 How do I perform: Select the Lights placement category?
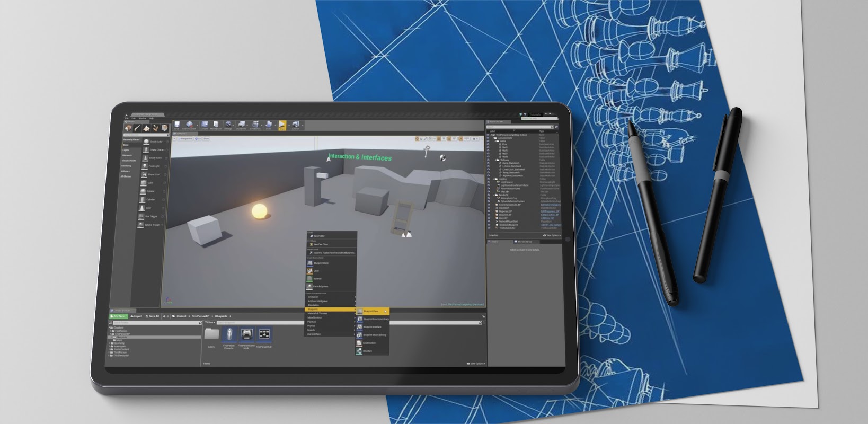pyautogui.click(x=126, y=150)
